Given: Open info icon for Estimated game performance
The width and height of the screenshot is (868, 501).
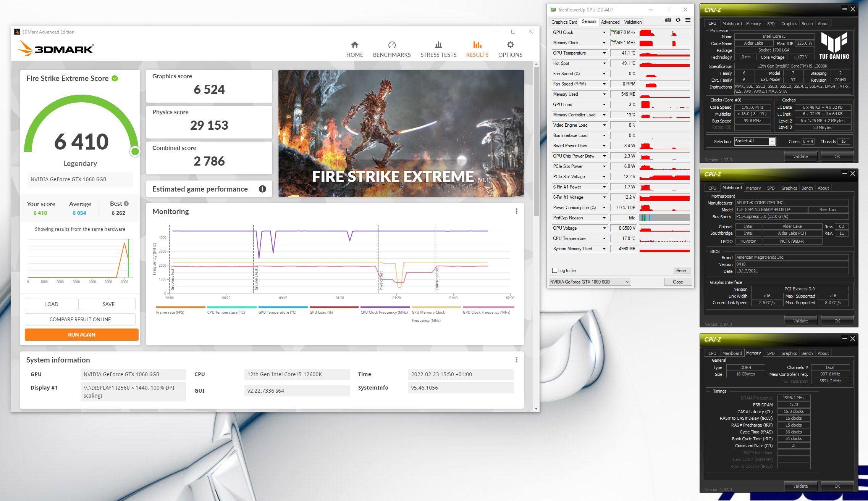Looking at the screenshot, I should pos(262,189).
